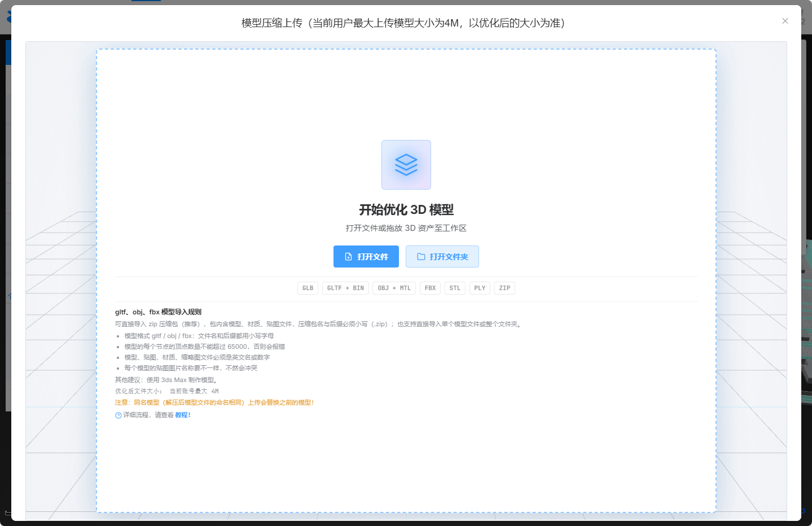Viewport: 812px width, 526px height.
Task: Select the FBX format tag
Action: pyautogui.click(x=430, y=288)
